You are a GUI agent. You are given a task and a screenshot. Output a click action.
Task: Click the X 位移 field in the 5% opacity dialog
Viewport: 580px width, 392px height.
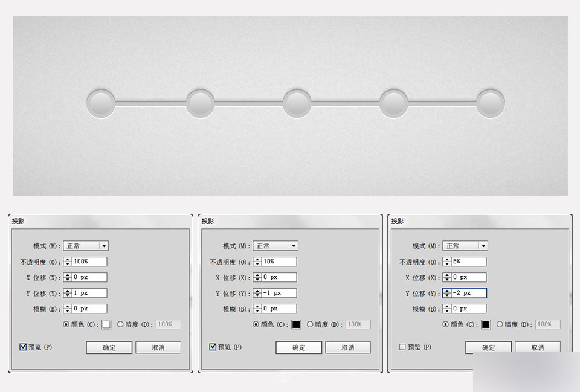pos(469,277)
